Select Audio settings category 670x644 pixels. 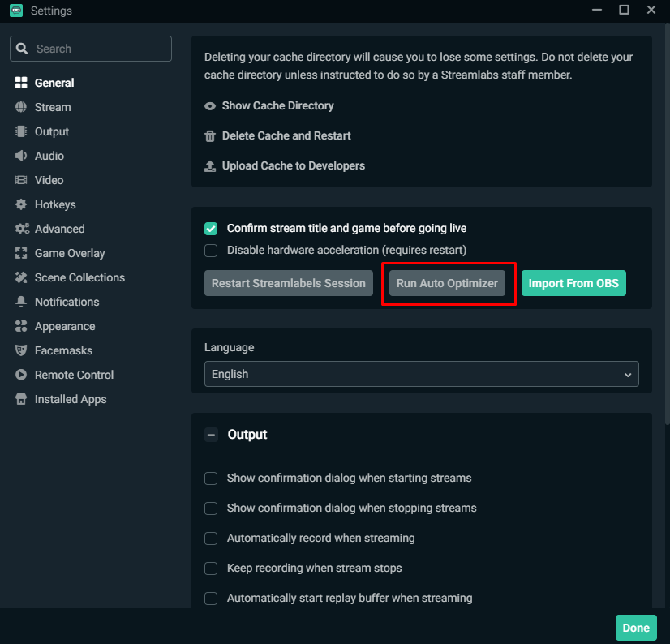49,156
